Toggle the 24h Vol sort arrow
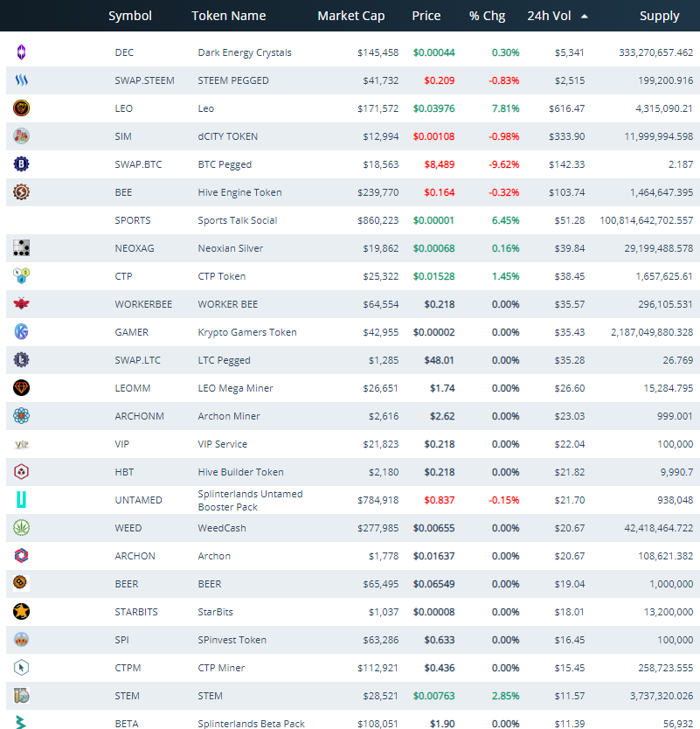 (585, 17)
